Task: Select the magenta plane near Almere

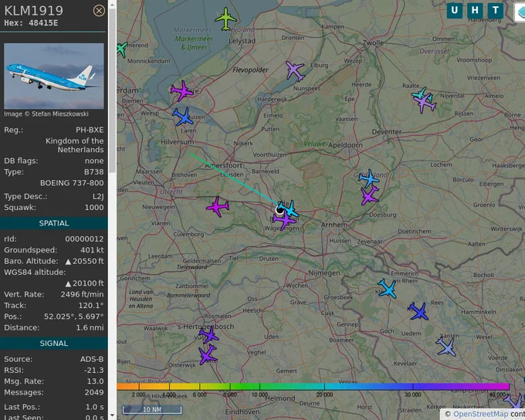Action: (181, 91)
